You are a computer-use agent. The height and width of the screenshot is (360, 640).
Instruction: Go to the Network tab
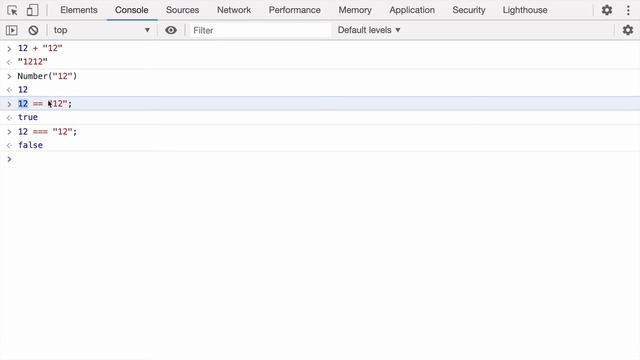[x=234, y=10]
